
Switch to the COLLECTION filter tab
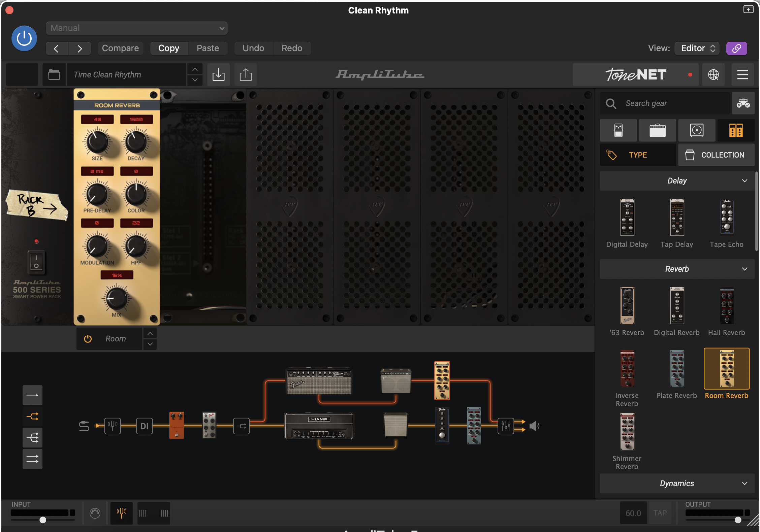(716, 155)
